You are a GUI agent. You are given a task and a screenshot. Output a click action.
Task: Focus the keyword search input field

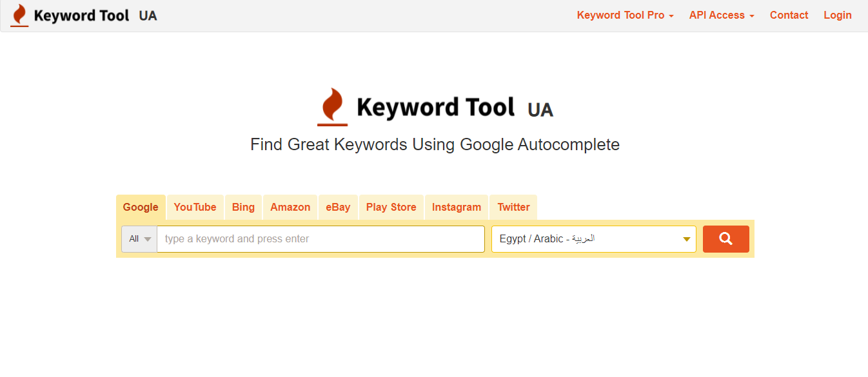click(321, 239)
